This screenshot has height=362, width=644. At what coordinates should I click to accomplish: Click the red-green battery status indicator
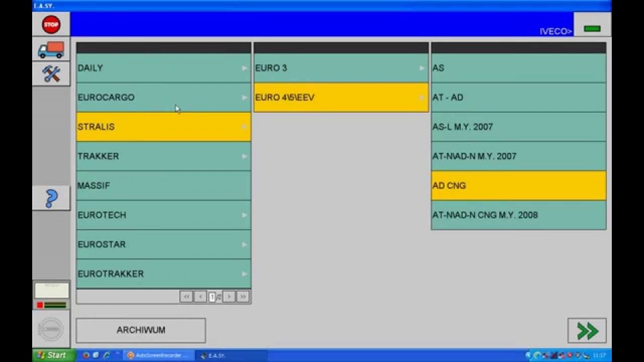52,305
